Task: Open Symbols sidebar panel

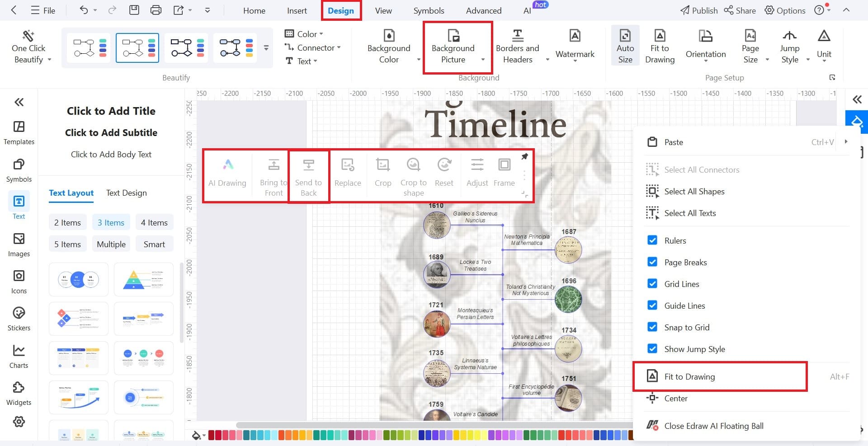Action: click(19, 170)
